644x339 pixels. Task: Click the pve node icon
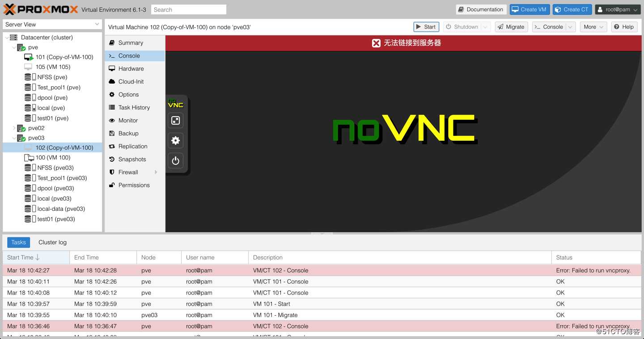(x=21, y=47)
